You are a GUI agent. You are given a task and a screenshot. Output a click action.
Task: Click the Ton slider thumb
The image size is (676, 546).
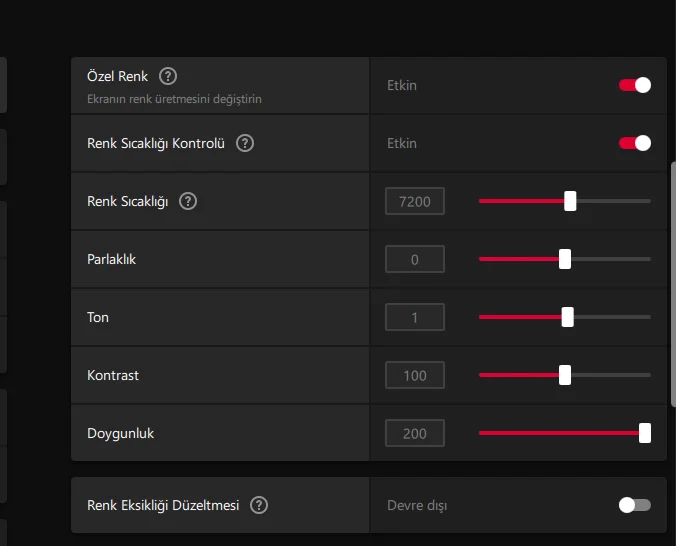tap(568, 317)
